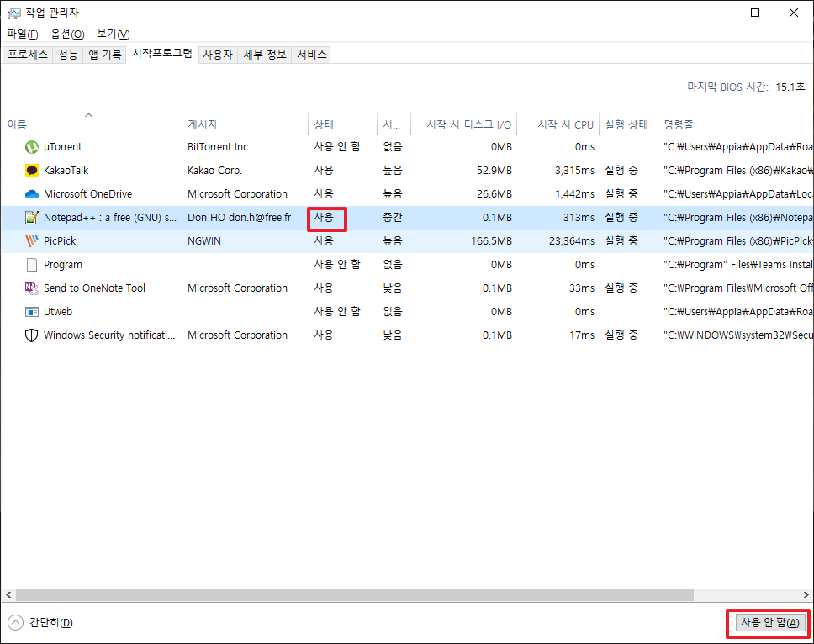Click the 간단히(D) fewer details link

point(50,622)
